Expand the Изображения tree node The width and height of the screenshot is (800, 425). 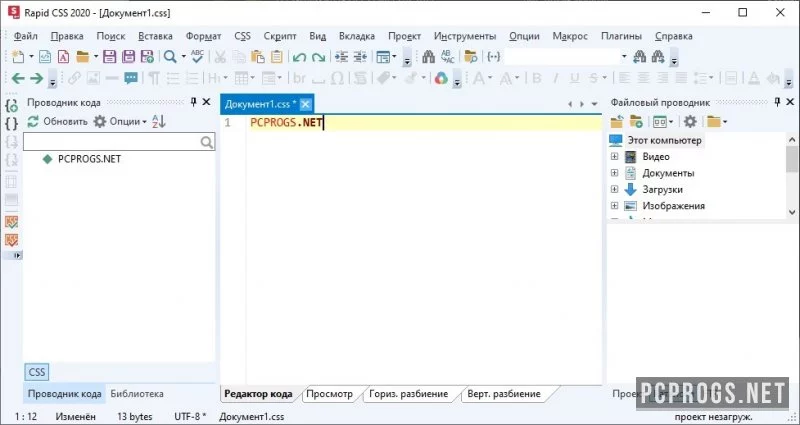614,206
